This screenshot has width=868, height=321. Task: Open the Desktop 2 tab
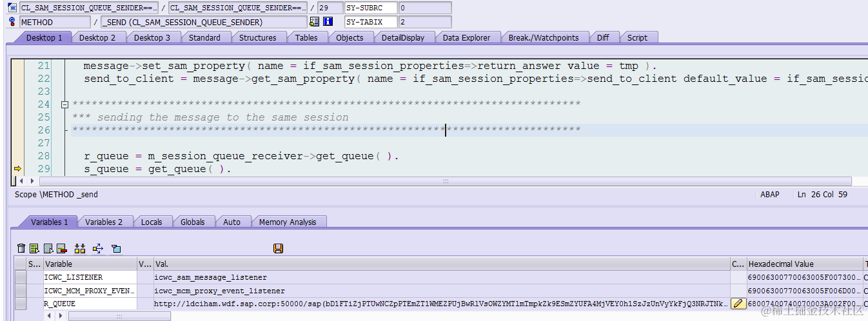pyautogui.click(x=97, y=37)
